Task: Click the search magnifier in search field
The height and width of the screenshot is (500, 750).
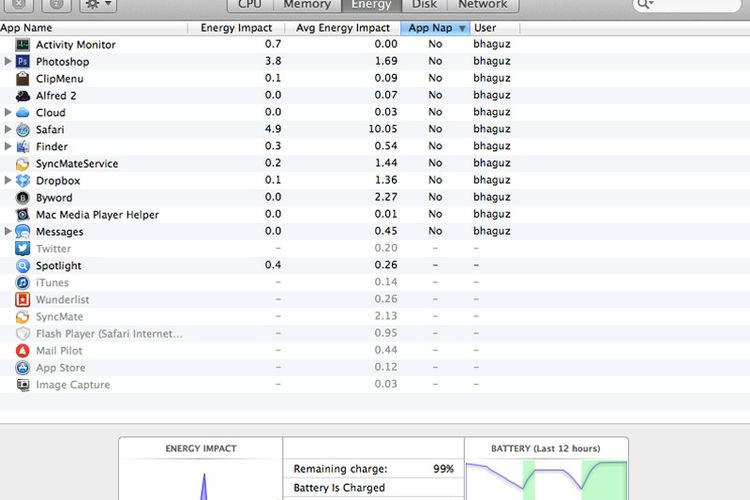Action: pyautogui.click(x=644, y=4)
